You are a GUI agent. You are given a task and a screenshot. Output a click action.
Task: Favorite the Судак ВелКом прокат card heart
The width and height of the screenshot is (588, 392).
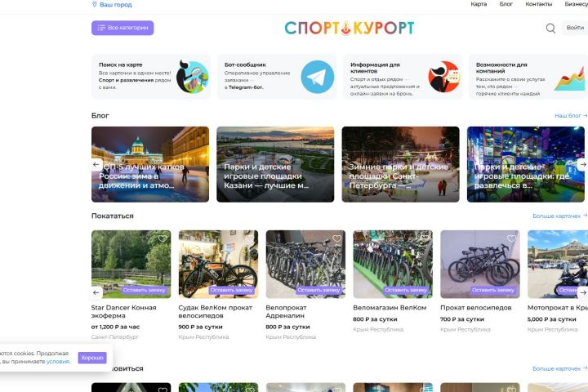pyautogui.click(x=250, y=238)
